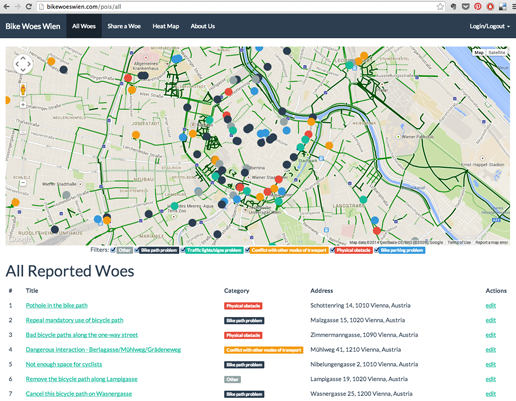Click the 'Terms of Use' map link
This screenshot has width=516, height=401.
pos(459,242)
